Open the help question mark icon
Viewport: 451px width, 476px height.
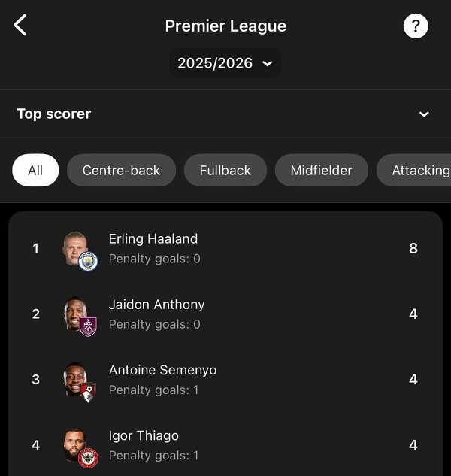click(416, 26)
